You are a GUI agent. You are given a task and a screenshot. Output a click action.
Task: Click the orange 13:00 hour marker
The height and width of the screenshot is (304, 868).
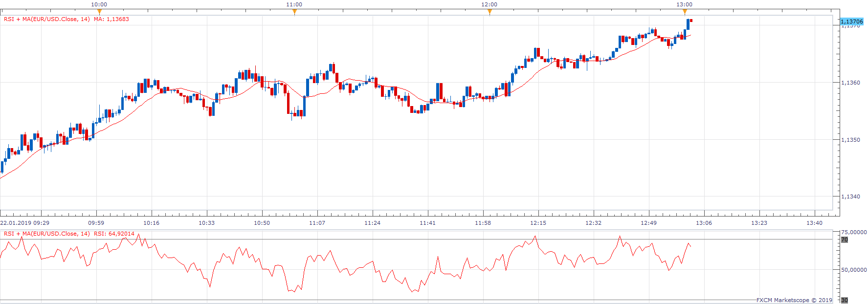(x=685, y=12)
